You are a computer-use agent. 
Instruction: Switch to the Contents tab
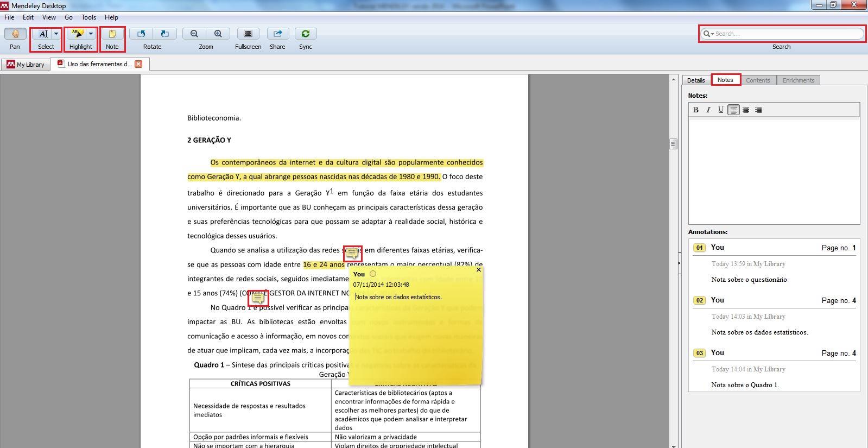[x=758, y=80]
